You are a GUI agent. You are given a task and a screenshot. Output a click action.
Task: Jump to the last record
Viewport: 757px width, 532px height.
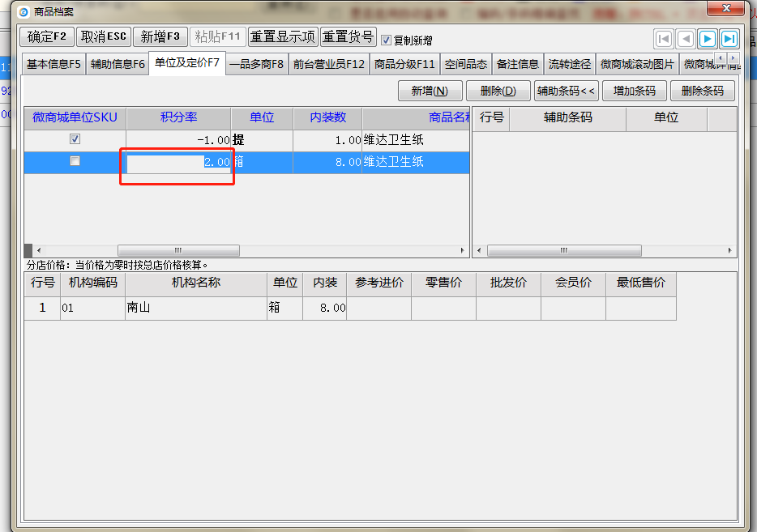coord(729,38)
